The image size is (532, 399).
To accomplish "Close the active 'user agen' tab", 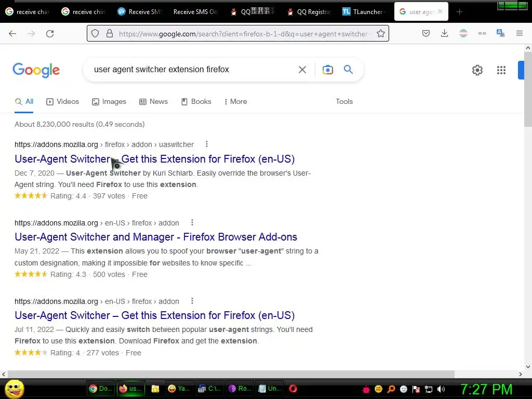I will (440, 11).
